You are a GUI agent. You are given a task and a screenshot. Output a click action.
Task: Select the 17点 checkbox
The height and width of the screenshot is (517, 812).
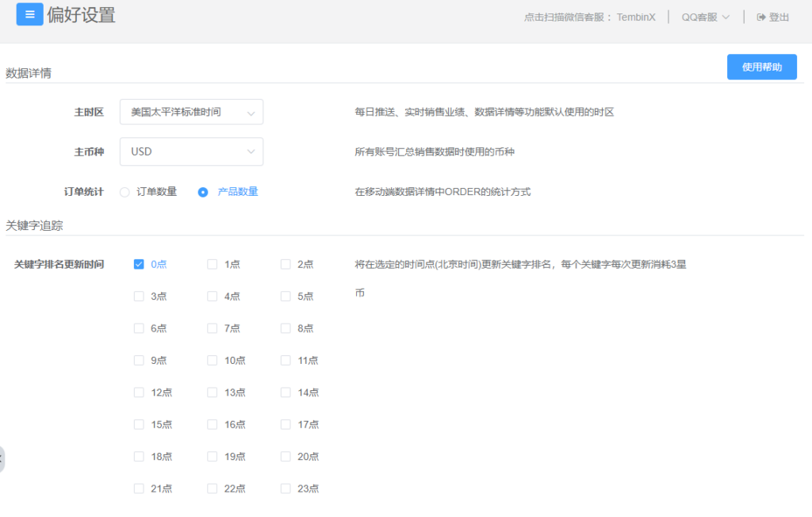[x=285, y=425]
